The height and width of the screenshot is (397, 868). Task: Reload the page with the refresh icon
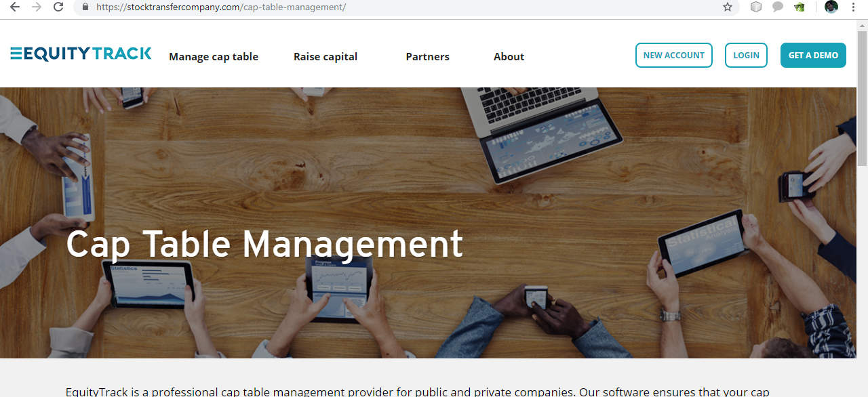coord(58,7)
